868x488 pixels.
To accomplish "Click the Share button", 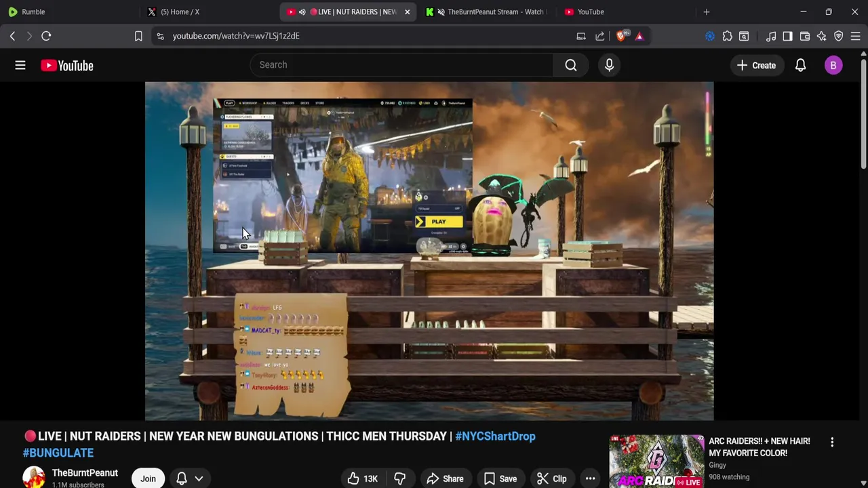I will [x=445, y=479].
